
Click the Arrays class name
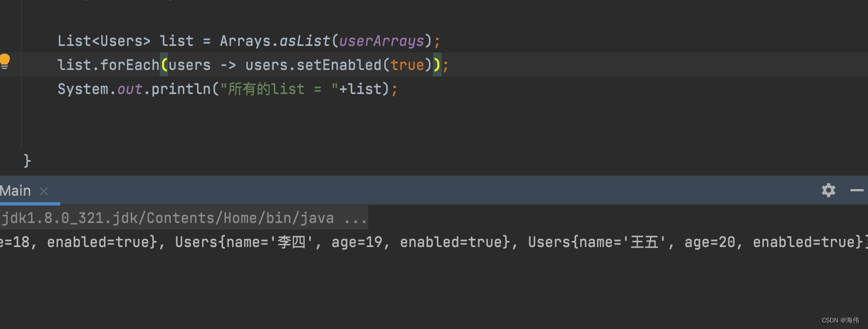coord(245,41)
